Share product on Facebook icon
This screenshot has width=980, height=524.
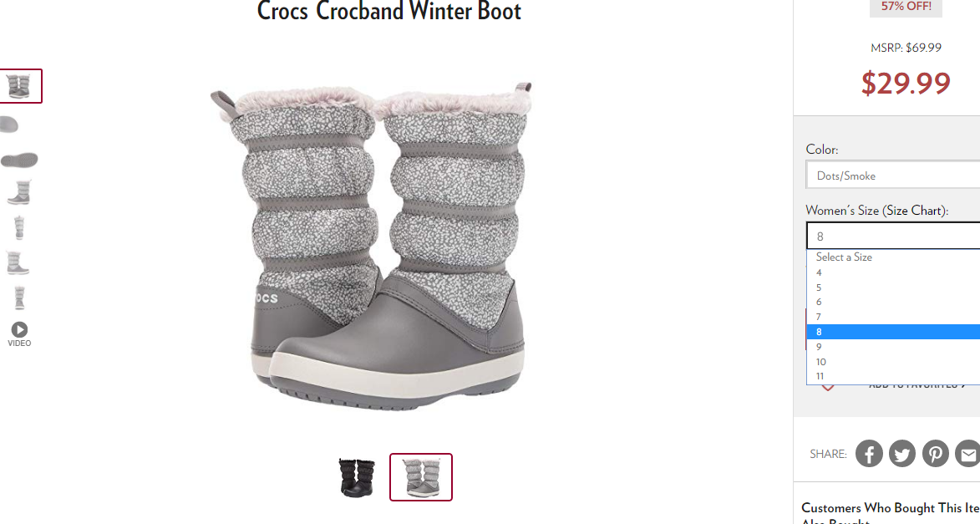tap(869, 453)
